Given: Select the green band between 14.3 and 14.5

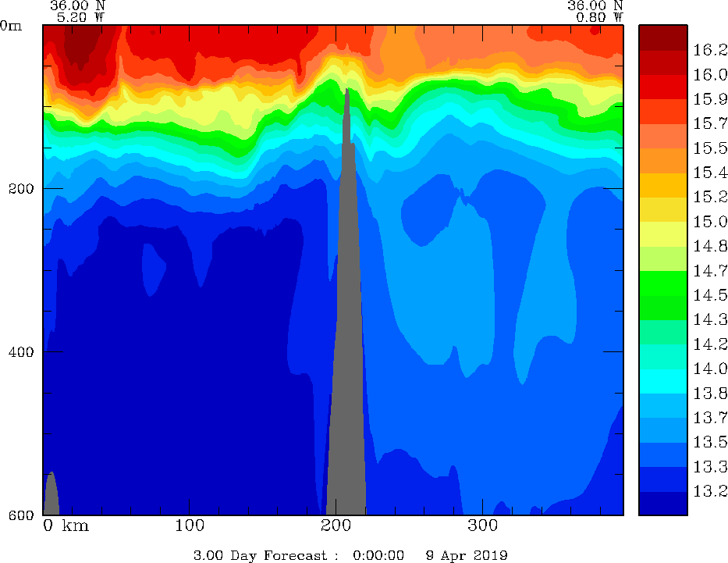Looking at the screenshot, I should (x=662, y=308).
